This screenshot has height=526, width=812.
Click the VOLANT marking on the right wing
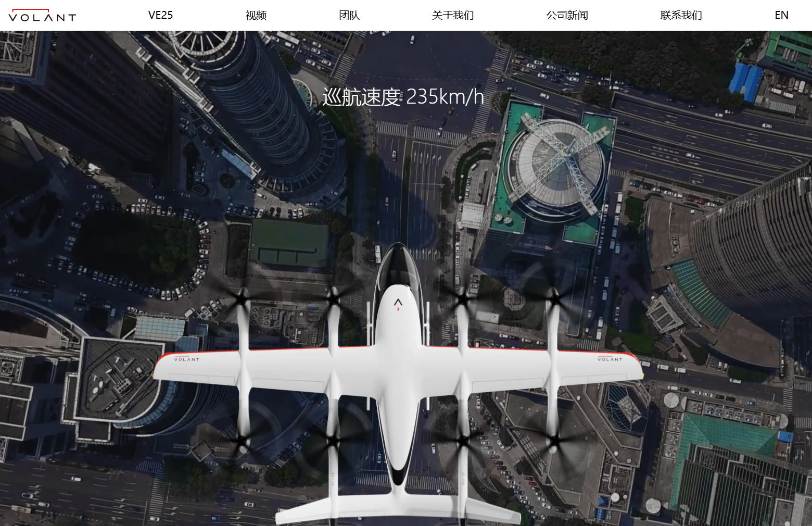tap(610, 359)
